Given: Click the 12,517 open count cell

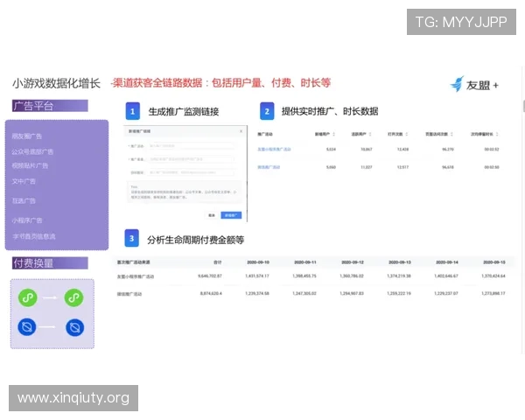Looking at the screenshot, I should point(402,167).
